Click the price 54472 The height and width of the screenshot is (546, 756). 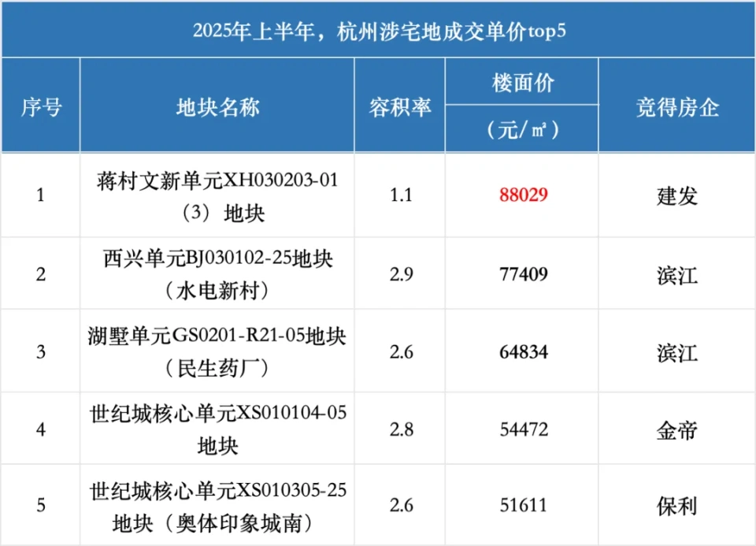[524, 429]
